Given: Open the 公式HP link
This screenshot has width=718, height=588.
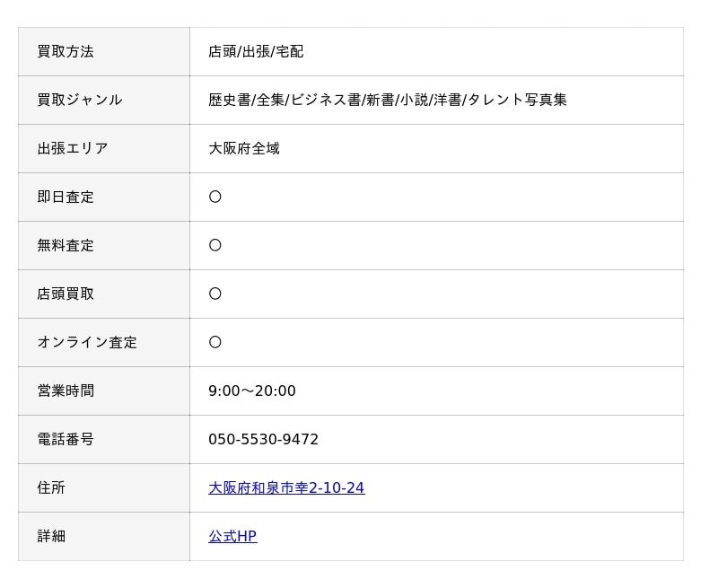Looking at the screenshot, I should [x=232, y=536].
